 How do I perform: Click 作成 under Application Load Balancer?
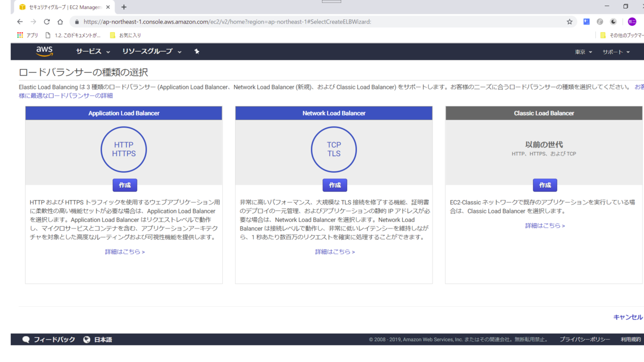124,184
